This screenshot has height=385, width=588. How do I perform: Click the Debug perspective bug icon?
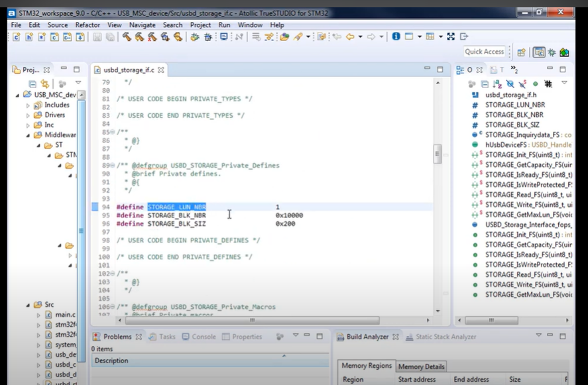[x=552, y=52]
